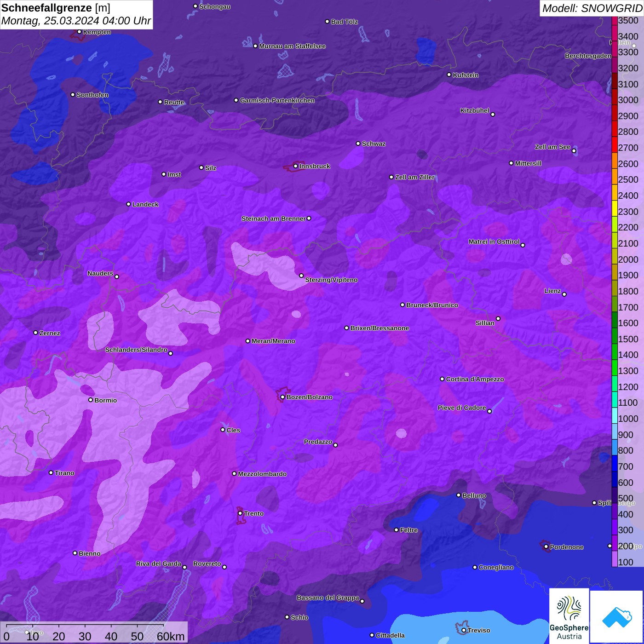Click the GeoSphere Austria logo
The width and height of the screenshot is (644, 644).
click(569, 616)
